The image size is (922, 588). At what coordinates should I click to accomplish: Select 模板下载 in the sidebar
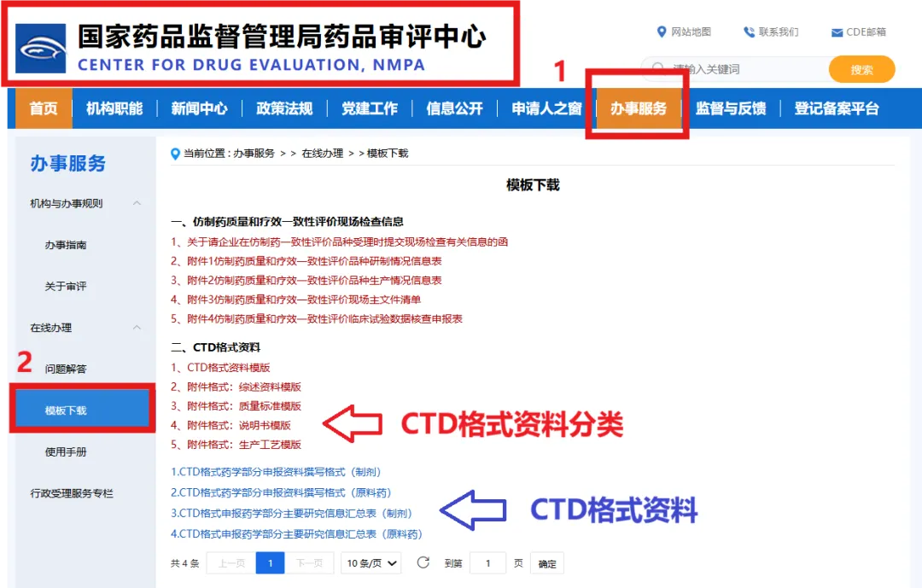[x=82, y=410]
